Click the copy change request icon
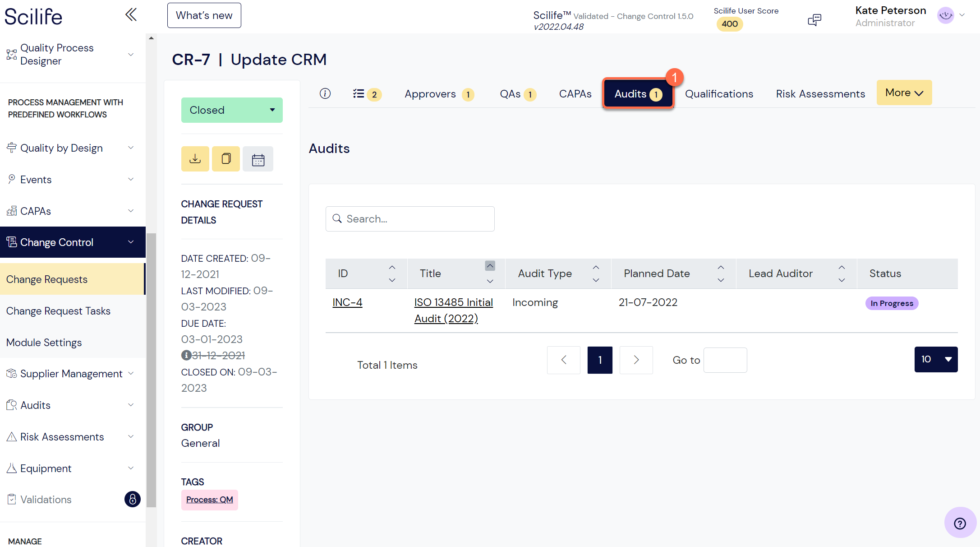The image size is (980, 547). 226,159
